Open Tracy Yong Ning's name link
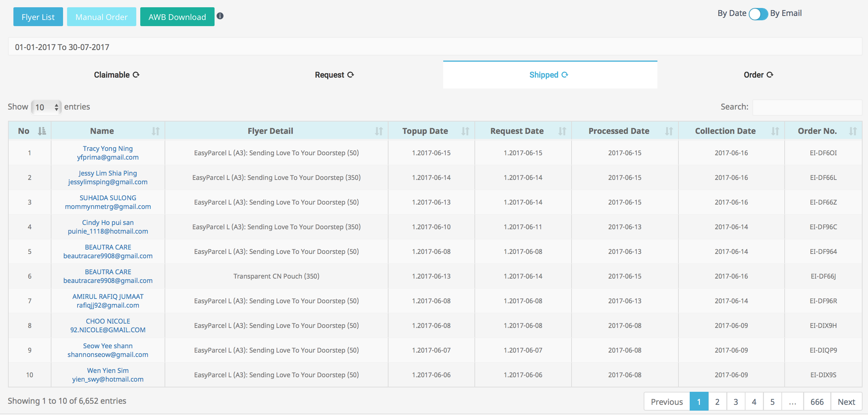 point(108,148)
